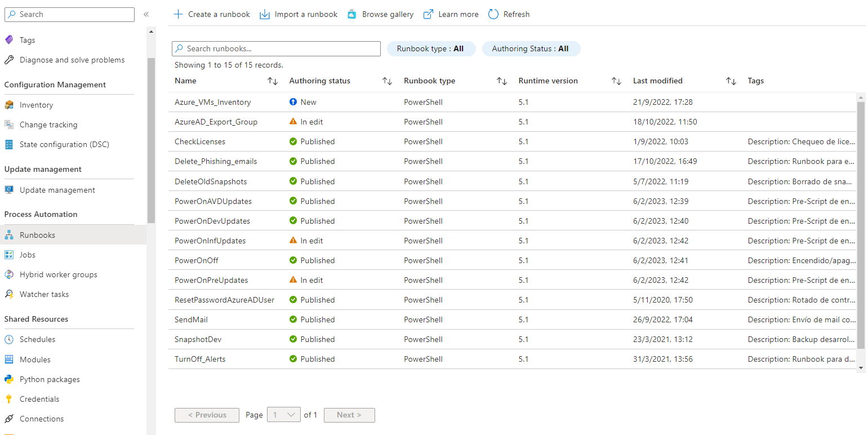Open State configuration (DSC) in sidebar

point(64,144)
